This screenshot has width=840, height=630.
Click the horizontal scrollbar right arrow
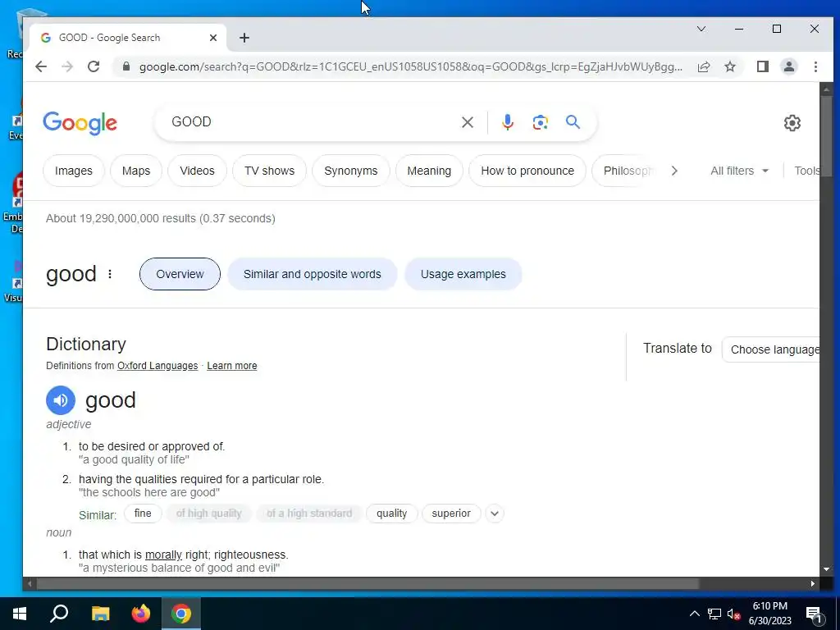[x=813, y=583]
